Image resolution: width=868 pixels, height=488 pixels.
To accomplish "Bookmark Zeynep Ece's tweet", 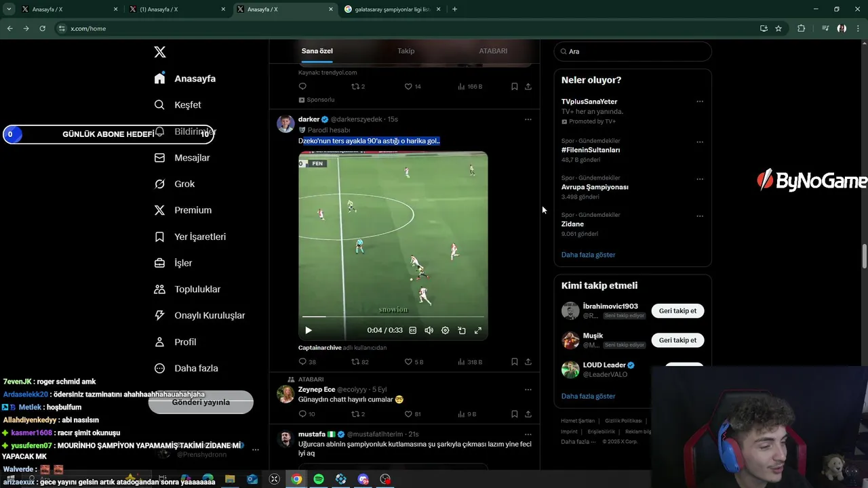I will tap(515, 414).
